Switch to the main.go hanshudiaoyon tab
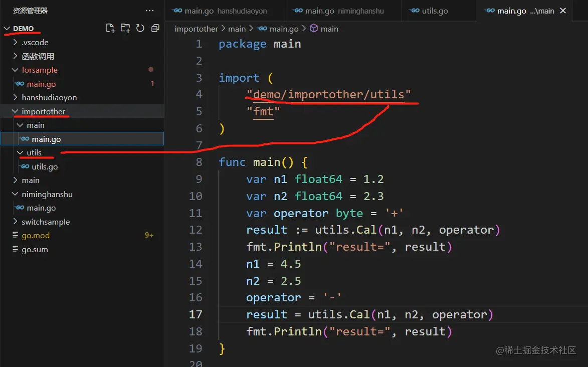588x367 pixels. tap(225, 11)
